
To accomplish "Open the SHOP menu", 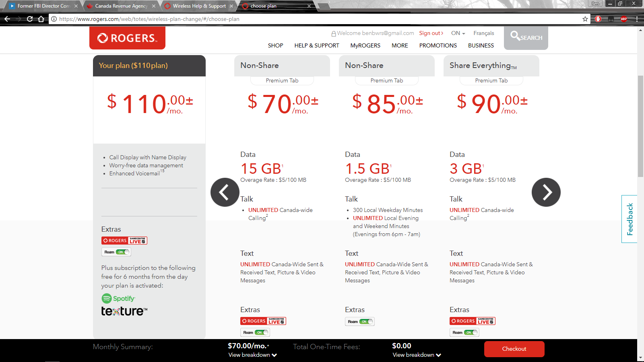I will 276,45.
